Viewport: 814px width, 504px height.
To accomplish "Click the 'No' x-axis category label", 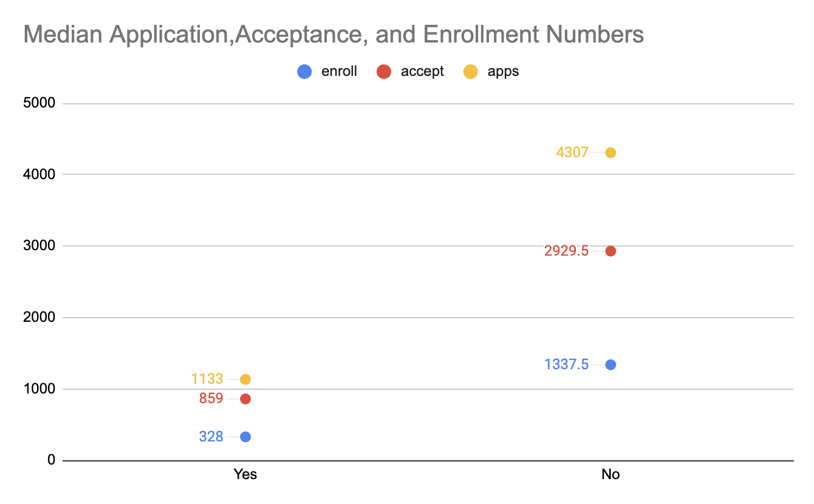I will click(610, 475).
